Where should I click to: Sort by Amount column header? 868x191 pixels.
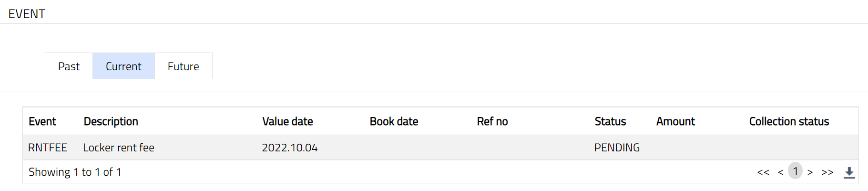(x=675, y=122)
